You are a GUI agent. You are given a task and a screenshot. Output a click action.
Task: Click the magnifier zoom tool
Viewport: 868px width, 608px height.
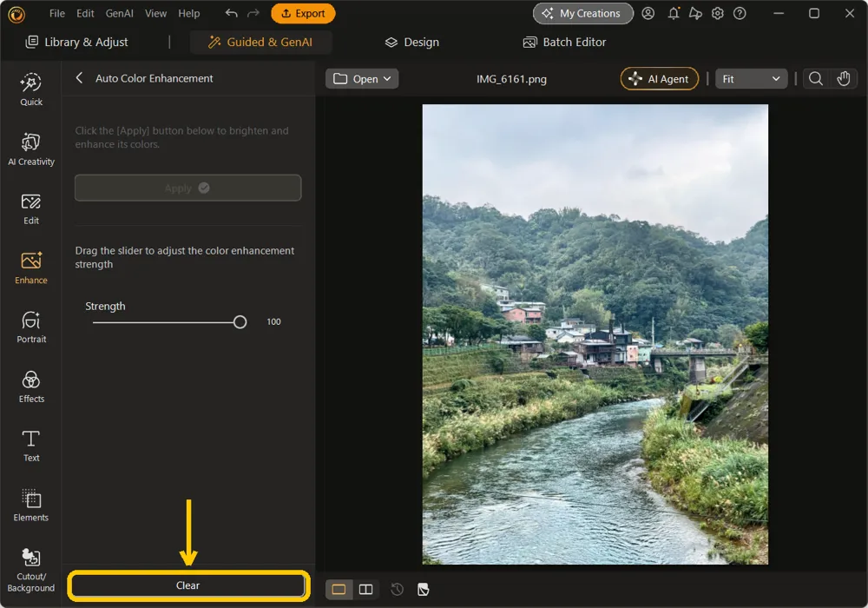coord(815,79)
